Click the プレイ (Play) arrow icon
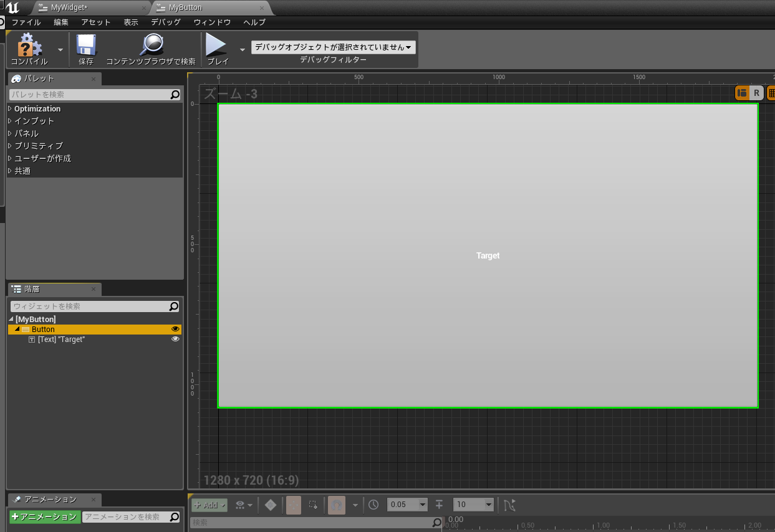The height and width of the screenshot is (532, 775). [216, 45]
